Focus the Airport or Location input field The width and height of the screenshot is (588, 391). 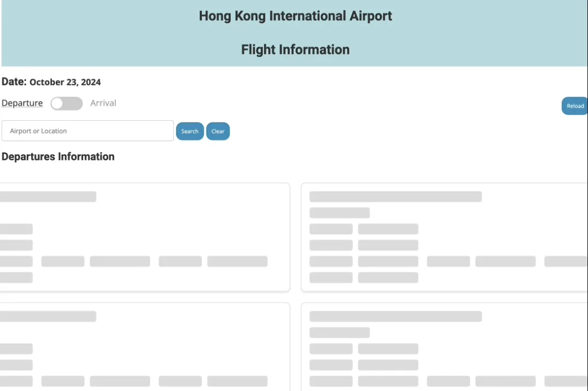point(88,131)
